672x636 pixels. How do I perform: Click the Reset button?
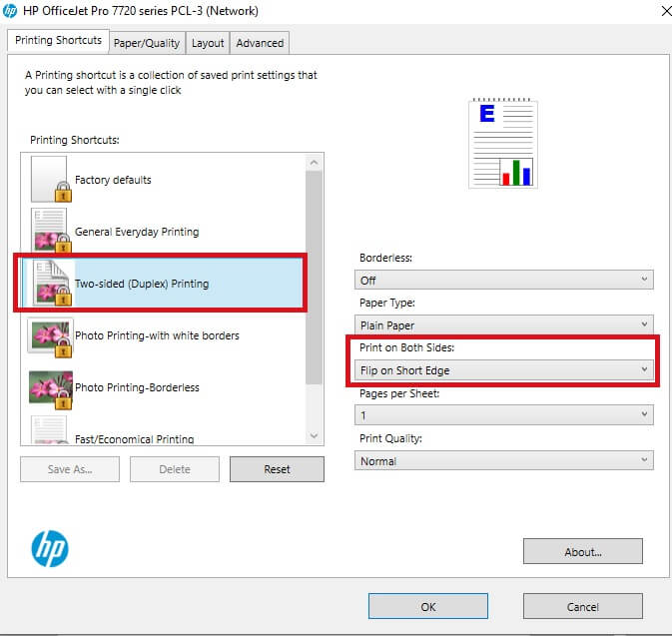277,469
